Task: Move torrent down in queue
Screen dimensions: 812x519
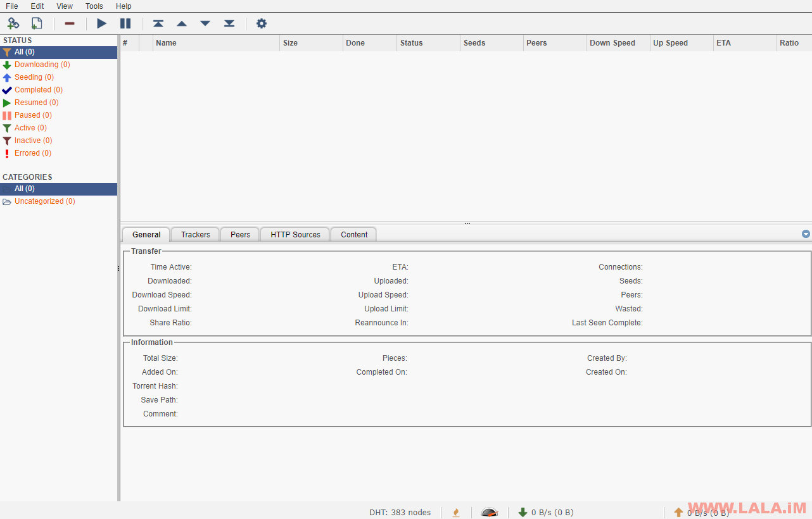Action: (205, 23)
